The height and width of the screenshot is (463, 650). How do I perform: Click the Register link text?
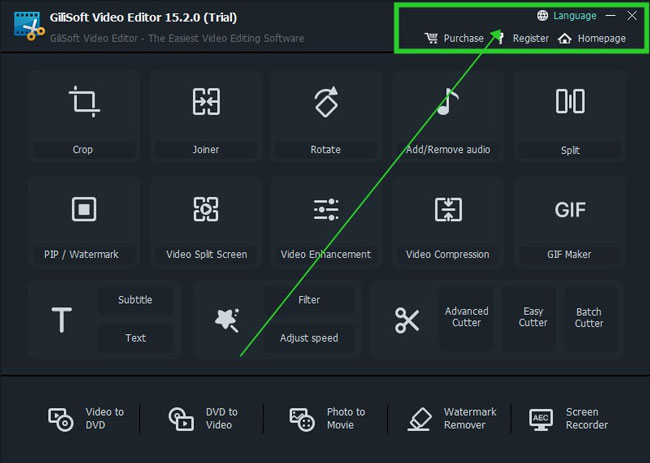pos(531,39)
